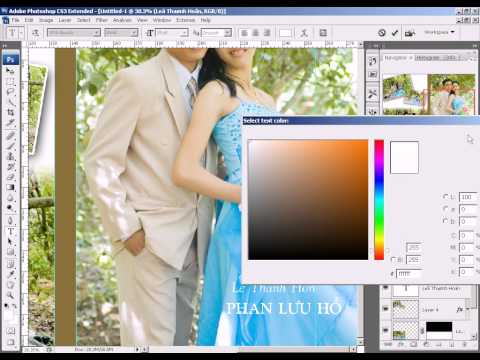Select the a radio button in color picker
The width and height of the screenshot is (480, 360).
click(445, 209)
